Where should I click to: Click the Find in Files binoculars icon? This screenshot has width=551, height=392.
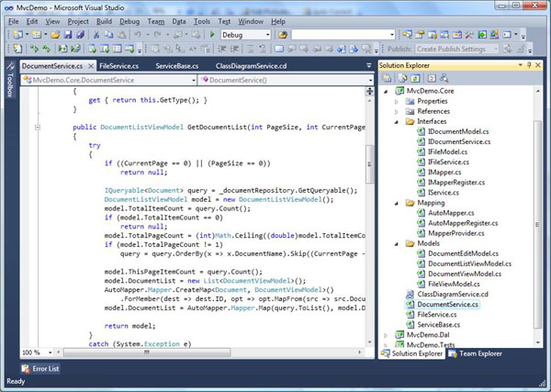(283, 34)
